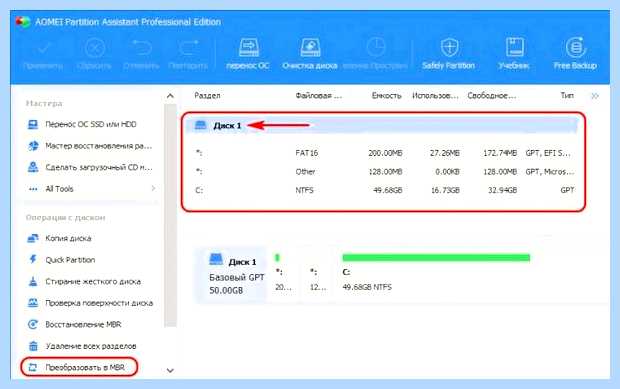Click the clock icon in the toolbar
The width and height of the screenshot is (620, 389).
(x=376, y=48)
